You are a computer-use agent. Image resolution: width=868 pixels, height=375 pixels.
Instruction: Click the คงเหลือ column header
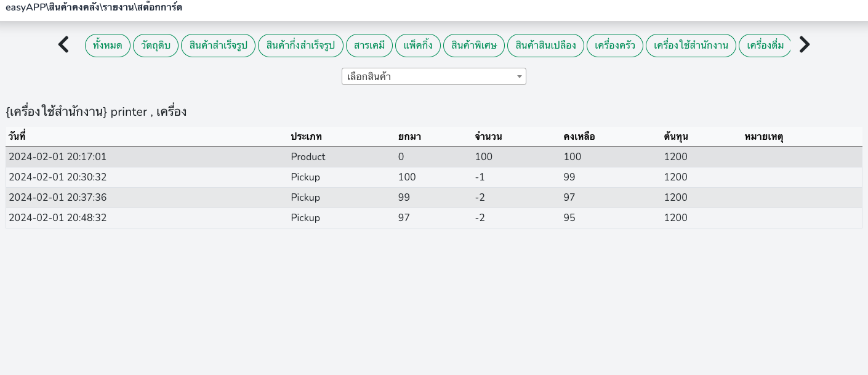(579, 137)
